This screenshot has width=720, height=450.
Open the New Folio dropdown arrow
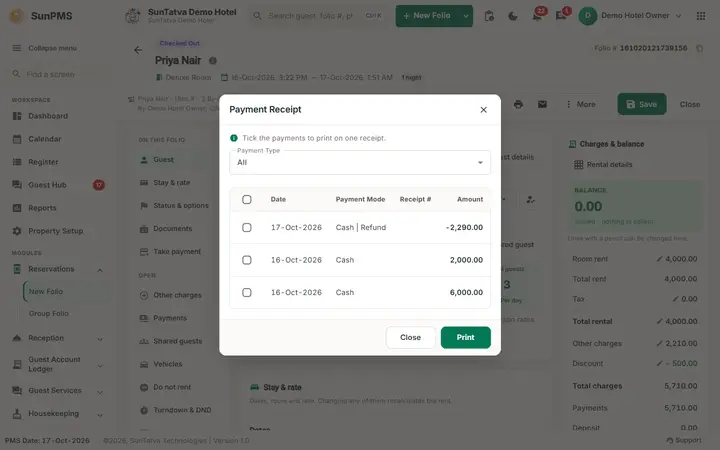(466, 16)
